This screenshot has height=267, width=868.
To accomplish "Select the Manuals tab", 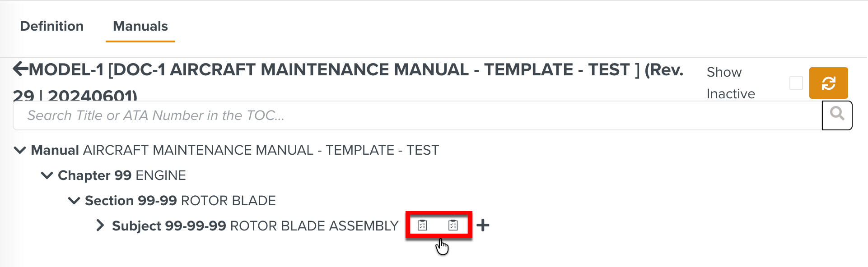I will click(140, 26).
